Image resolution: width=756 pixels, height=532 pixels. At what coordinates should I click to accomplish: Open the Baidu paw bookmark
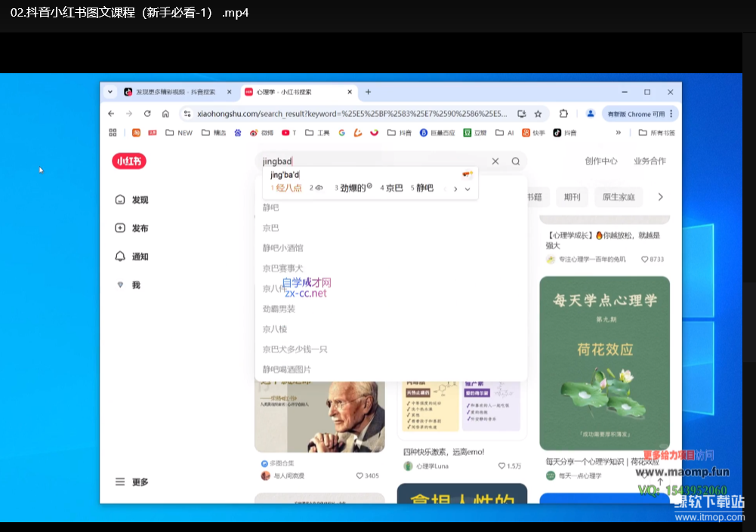(x=238, y=133)
